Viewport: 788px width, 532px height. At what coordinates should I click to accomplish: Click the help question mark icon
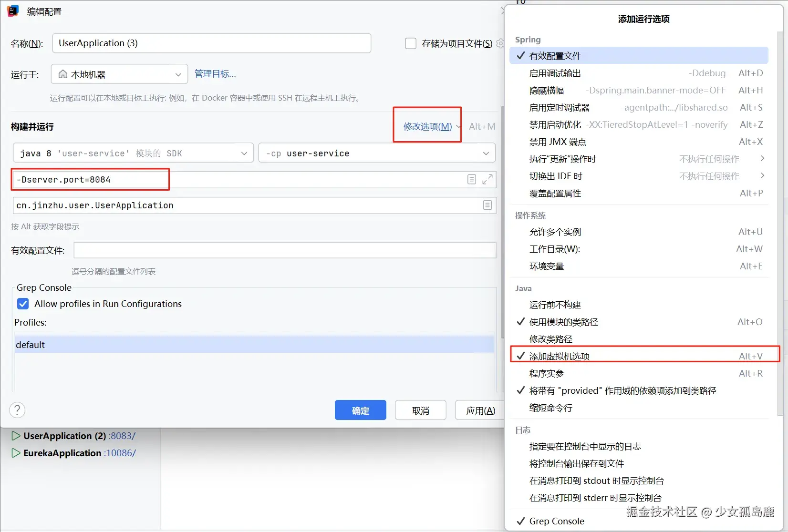[17, 410]
